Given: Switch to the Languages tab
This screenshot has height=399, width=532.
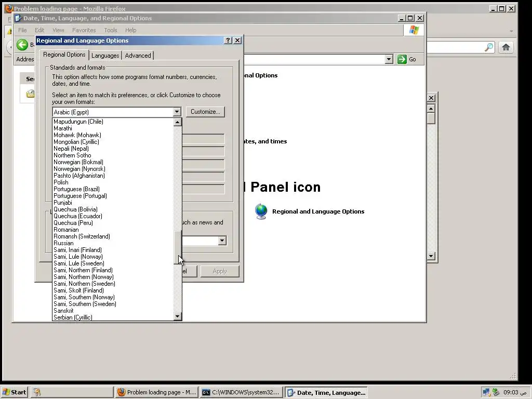Looking at the screenshot, I should (x=105, y=55).
